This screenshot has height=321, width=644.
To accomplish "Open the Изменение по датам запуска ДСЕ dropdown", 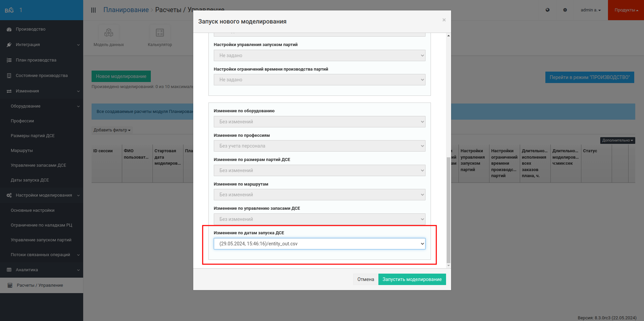I will [319, 244].
